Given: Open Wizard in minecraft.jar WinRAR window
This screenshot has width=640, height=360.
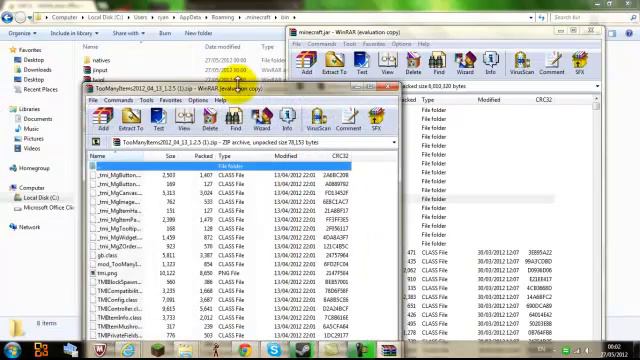Looking at the screenshot, I should tap(465, 63).
